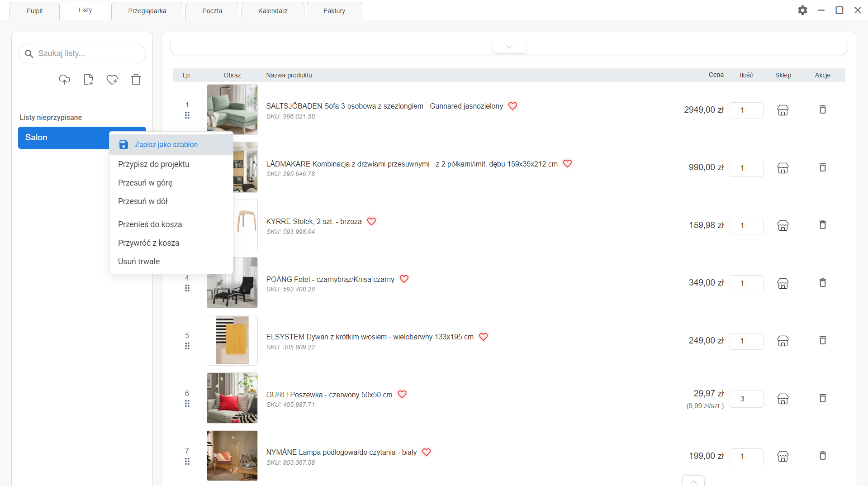Toggle favorite heart for GURLI Poszewka
Viewport: 868px width, 486px height.
coord(402,395)
